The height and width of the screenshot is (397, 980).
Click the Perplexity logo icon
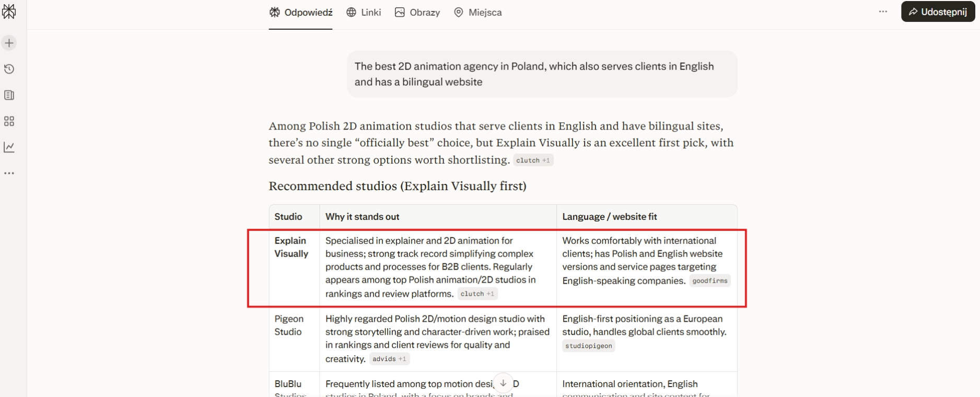coord(9,11)
